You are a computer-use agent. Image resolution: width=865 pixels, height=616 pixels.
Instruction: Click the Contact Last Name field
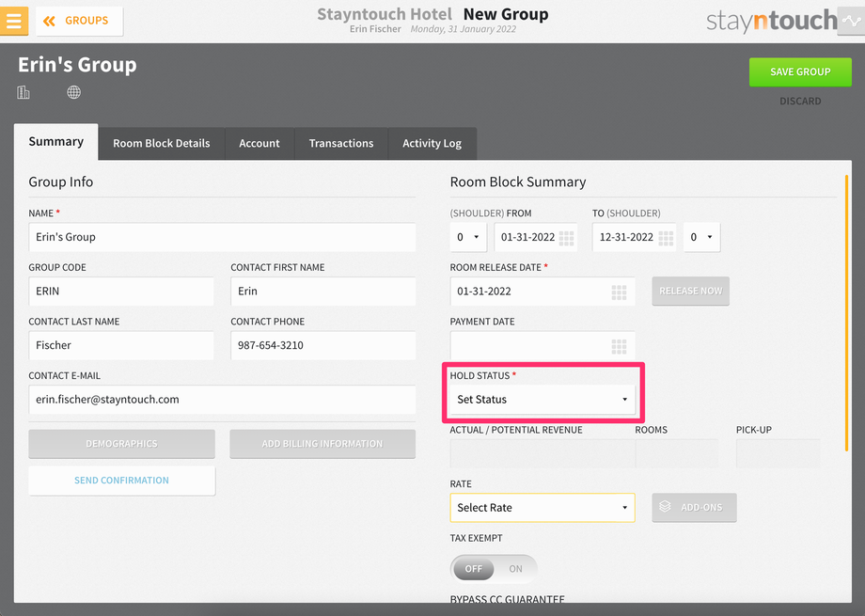[120, 345]
